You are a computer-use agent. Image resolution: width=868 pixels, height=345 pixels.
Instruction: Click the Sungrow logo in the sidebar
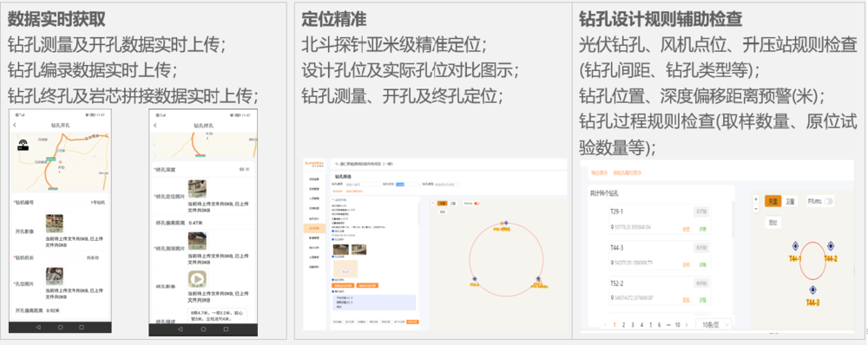pos(314,164)
